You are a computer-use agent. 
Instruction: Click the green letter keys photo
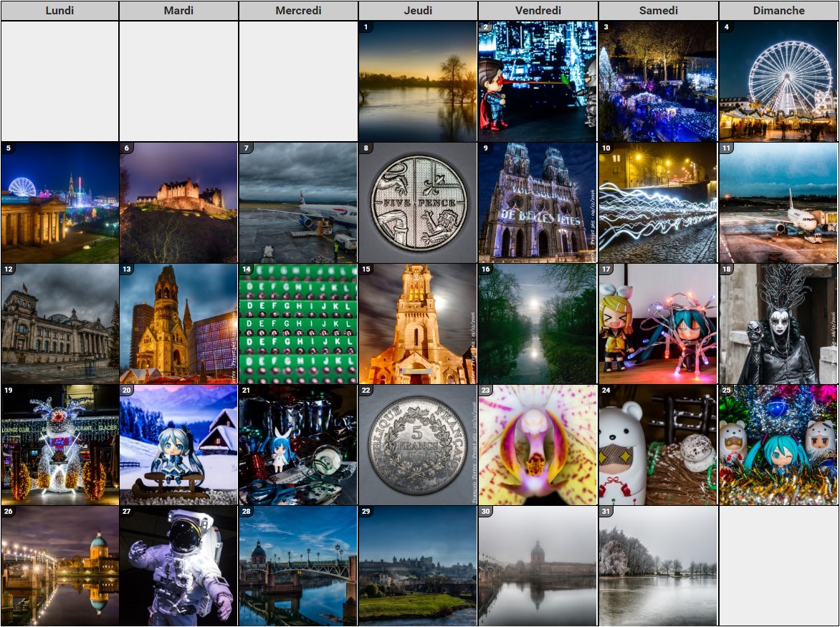point(298,324)
